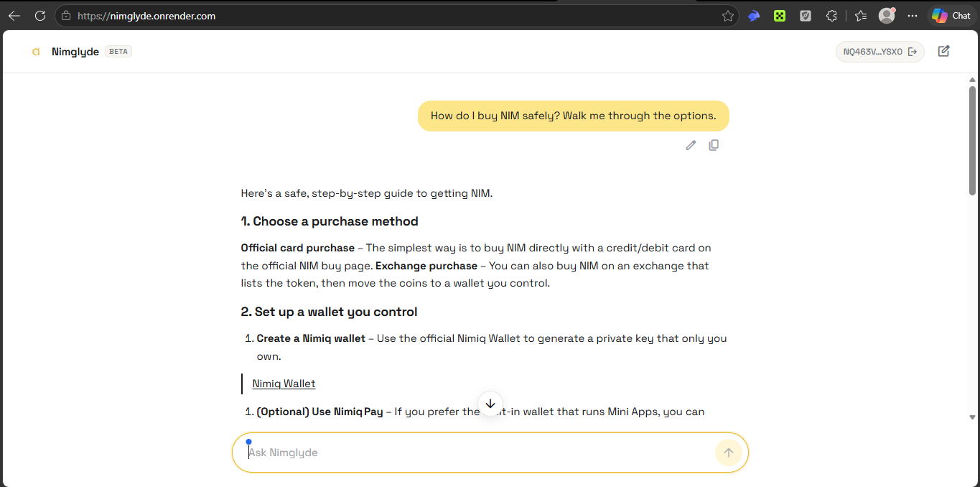Click the page scrollbar thumb
The width and height of the screenshot is (980, 487).
point(973,140)
